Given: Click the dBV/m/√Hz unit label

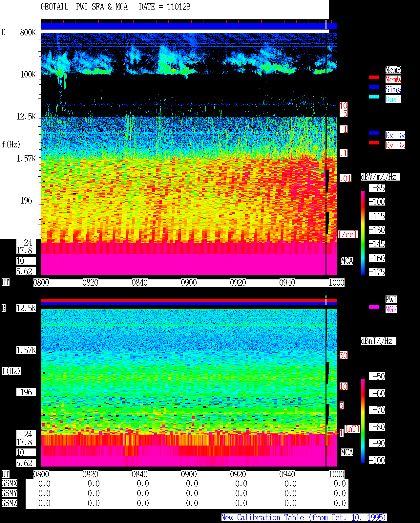Looking at the screenshot, I should tap(380, 177).
